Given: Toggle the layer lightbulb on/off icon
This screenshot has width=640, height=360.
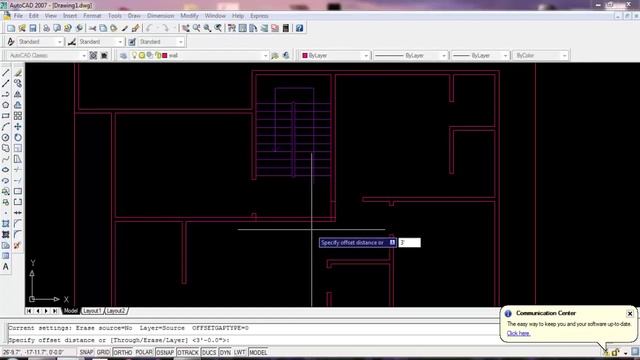Looking at the screenshot, I should (134, 56).
